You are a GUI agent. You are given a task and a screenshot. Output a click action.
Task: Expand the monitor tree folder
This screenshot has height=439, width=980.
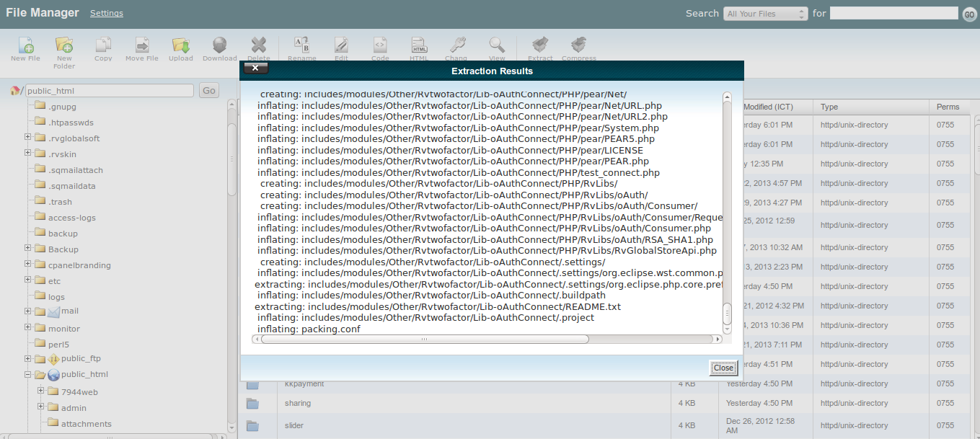pyautogui.click(x=27, y=327)
